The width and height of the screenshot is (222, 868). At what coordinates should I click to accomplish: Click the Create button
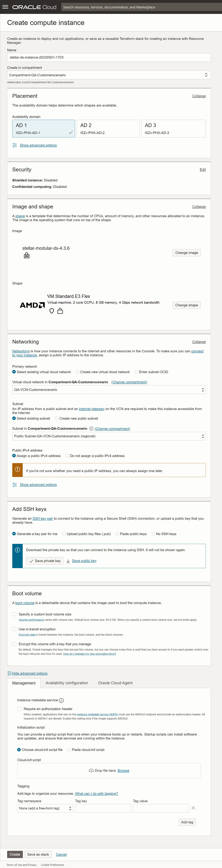coord(15,854)
